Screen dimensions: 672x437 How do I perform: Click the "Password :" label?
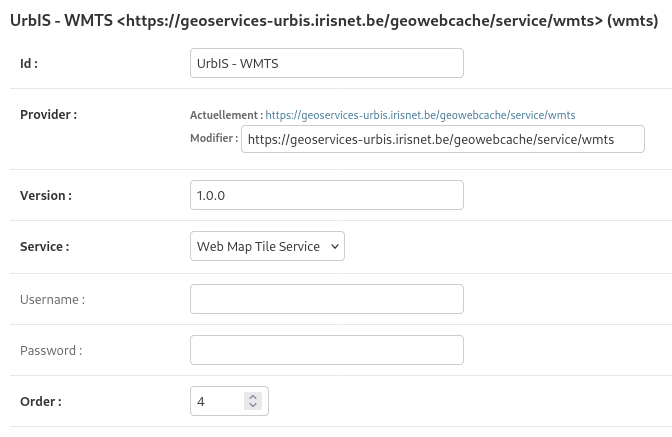coord(51,350)
